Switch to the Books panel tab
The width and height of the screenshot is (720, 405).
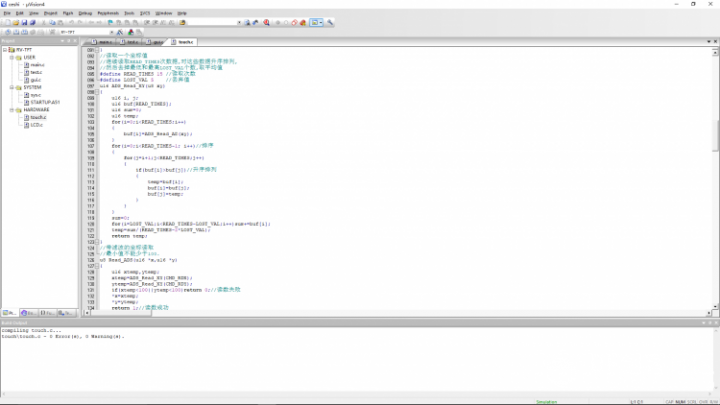pyautogui.click(x=28, y=313)
